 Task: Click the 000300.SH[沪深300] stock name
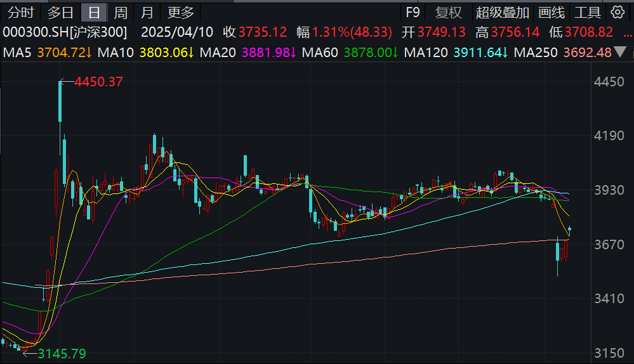pos(65,32)
